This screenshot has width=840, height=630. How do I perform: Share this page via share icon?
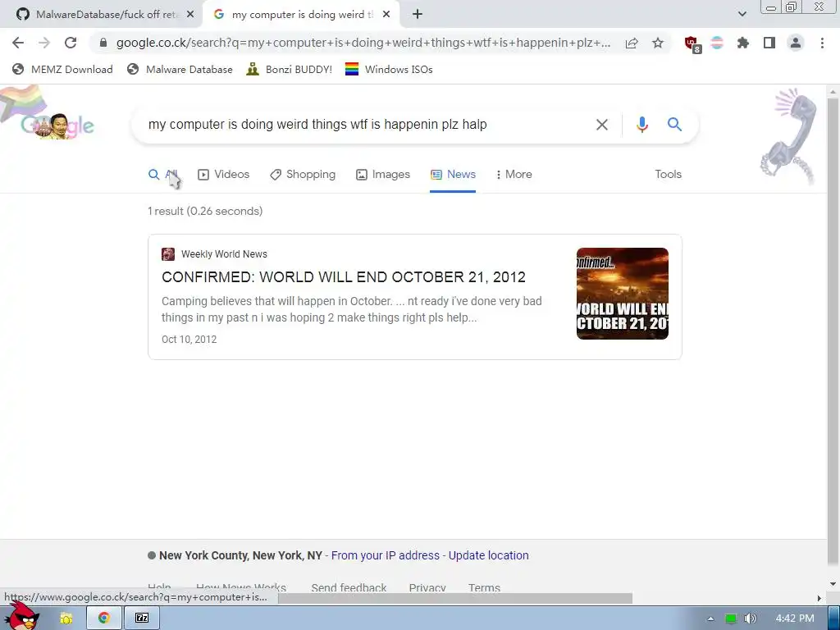click(x=632, y=43)
